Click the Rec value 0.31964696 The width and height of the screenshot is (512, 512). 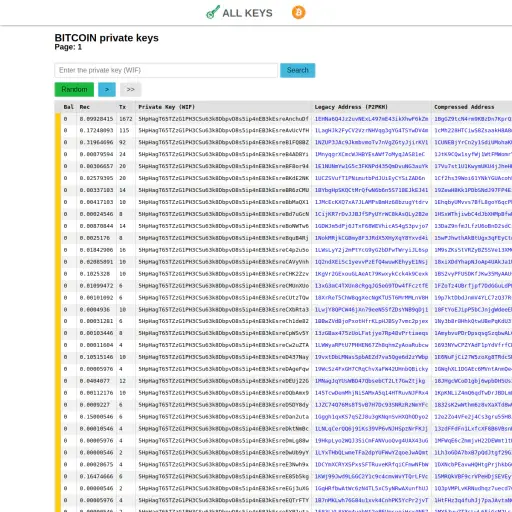click(96, 142)
